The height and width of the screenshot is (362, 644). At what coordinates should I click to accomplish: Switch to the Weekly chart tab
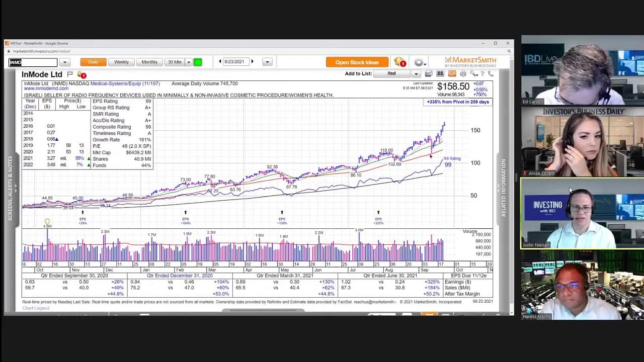point(121,62)
